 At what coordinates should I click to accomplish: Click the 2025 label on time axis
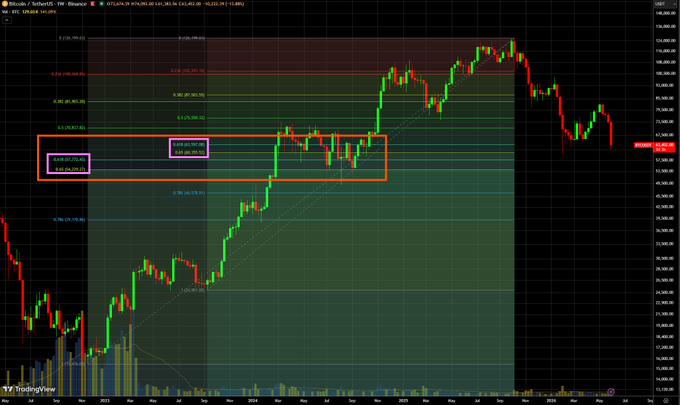tap(404, 401)
